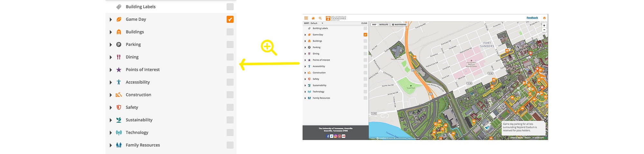Expand the Game Day category in enlarged panel
This screenshot has height=154, width=644.
coord(110,20)
